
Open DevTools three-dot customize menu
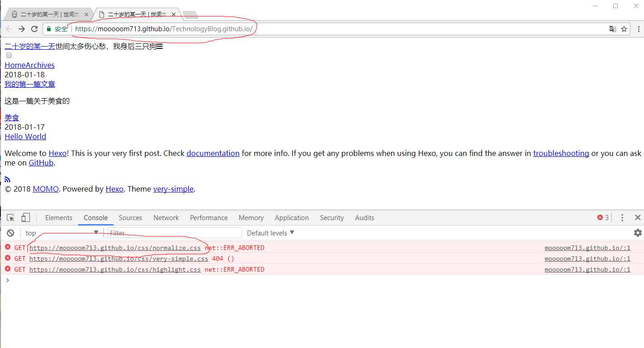point(622,218)
